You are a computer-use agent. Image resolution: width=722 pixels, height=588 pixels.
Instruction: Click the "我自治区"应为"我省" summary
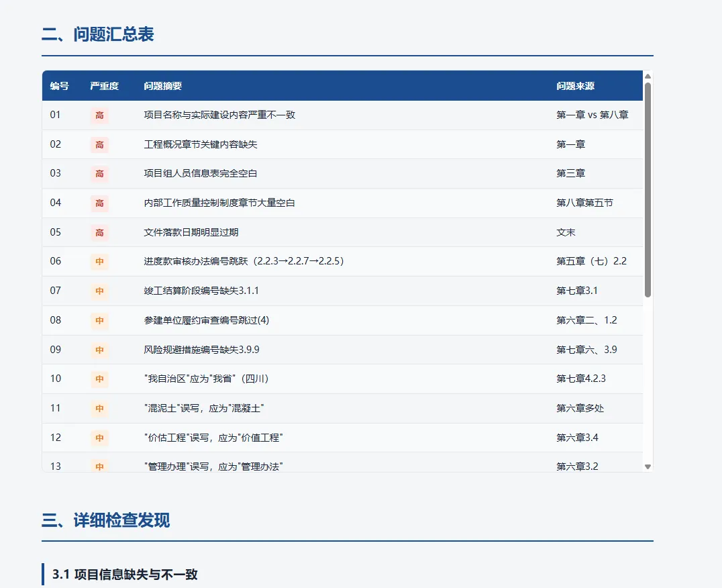click(207, 379)
